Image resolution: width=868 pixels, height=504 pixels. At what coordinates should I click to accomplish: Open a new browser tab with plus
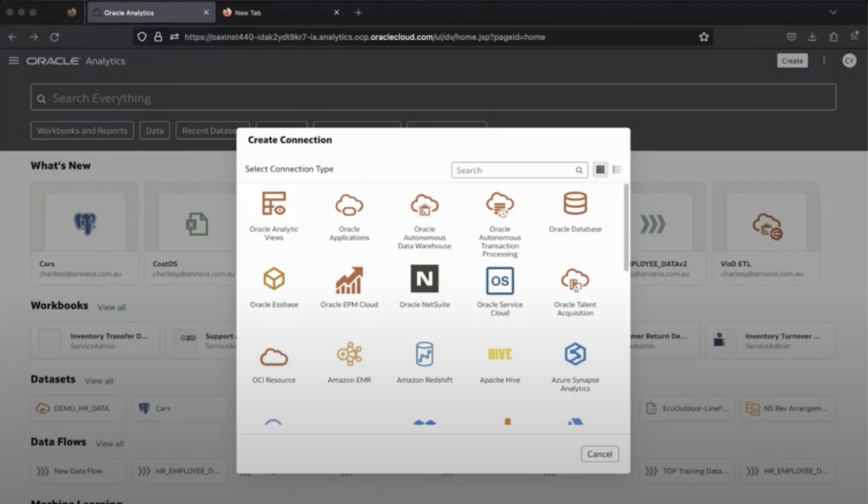[359, 12]
